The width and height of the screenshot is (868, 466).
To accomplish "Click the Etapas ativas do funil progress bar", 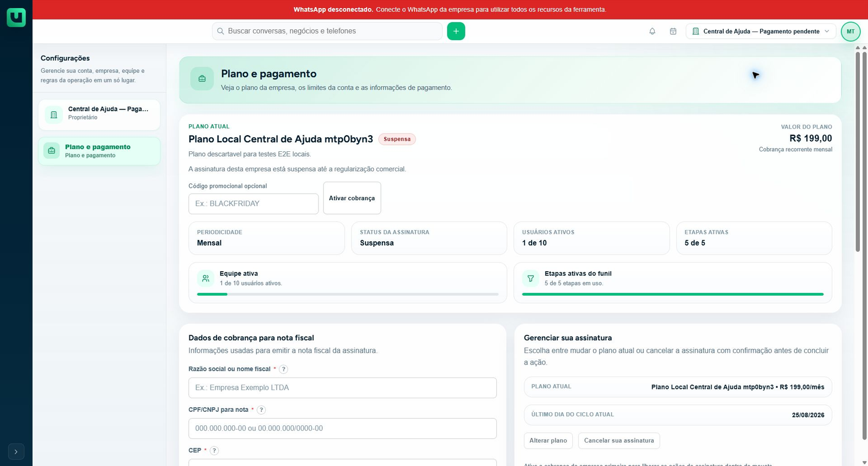I will click(673, 294).
